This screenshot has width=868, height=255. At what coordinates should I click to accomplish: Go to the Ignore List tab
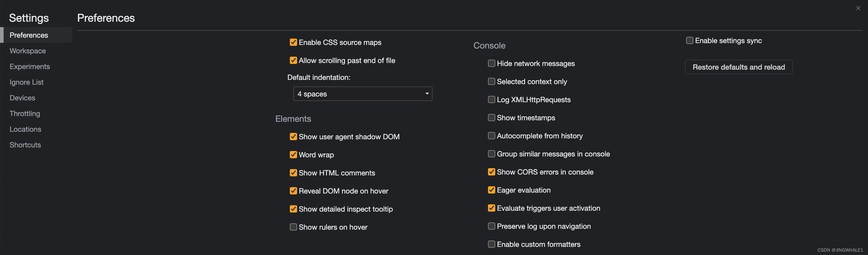point(26,82)
